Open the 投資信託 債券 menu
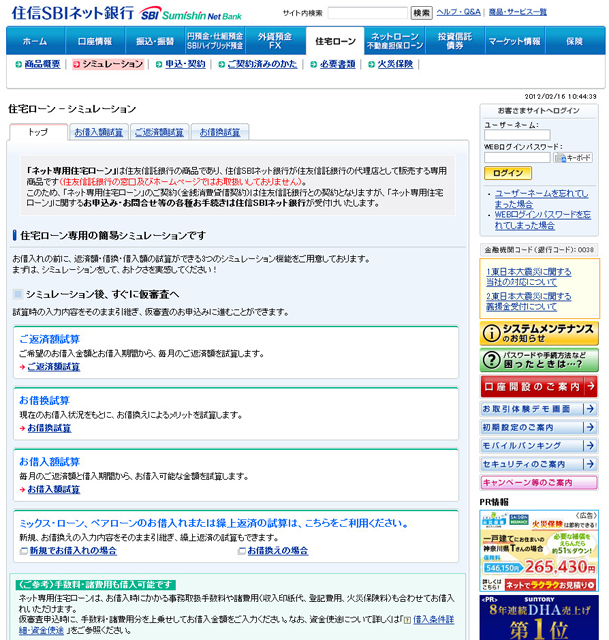The height and width of the screenshot is (640, 609). pos(455,41)
